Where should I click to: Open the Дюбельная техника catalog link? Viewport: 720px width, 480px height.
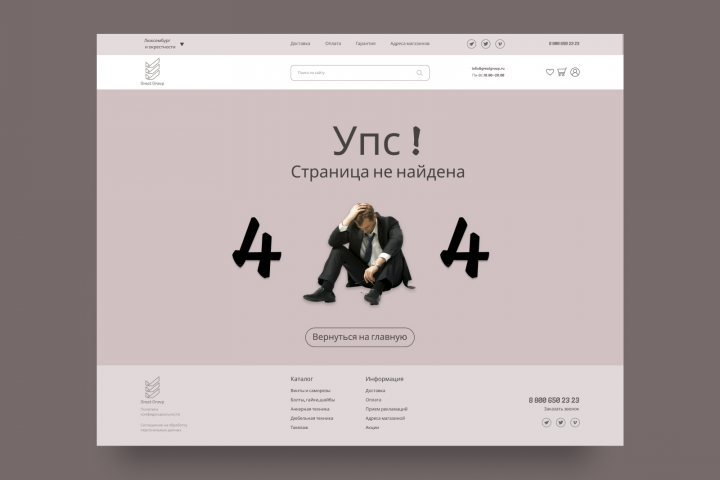pos(312,418)
